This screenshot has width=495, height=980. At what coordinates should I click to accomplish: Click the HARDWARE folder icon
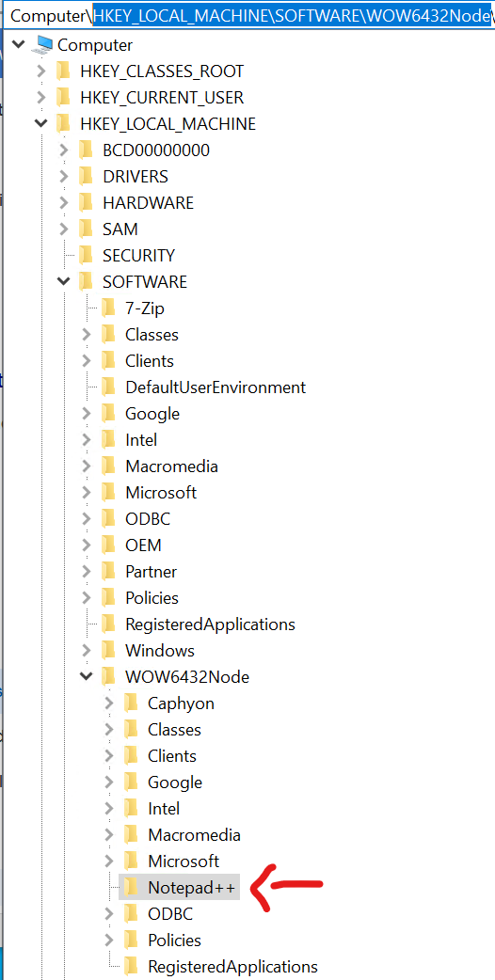pyautogui.click(x=87, y=202)
